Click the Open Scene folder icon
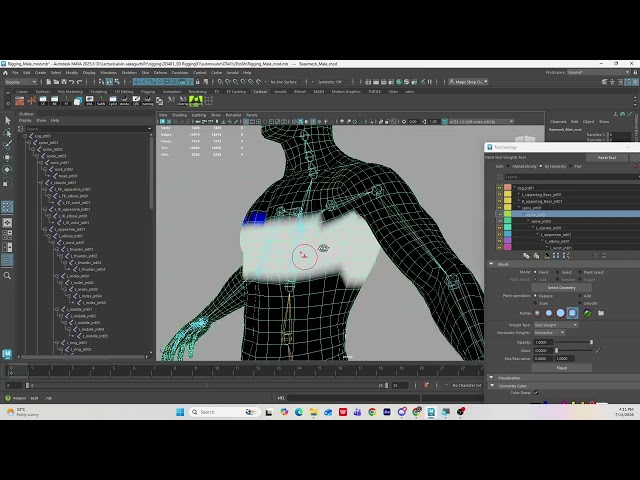Image resolution: width=640 pixels, height=480 pixels. tap(56, 82)
